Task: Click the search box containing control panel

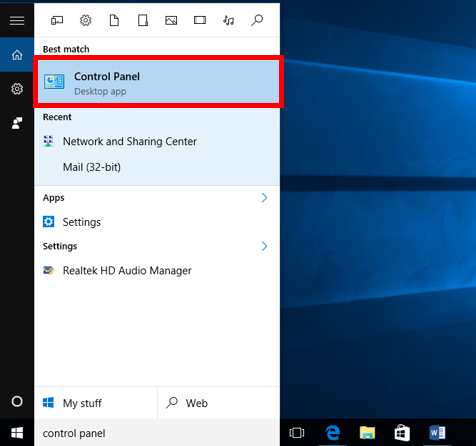Action: (x=157, y=433)
